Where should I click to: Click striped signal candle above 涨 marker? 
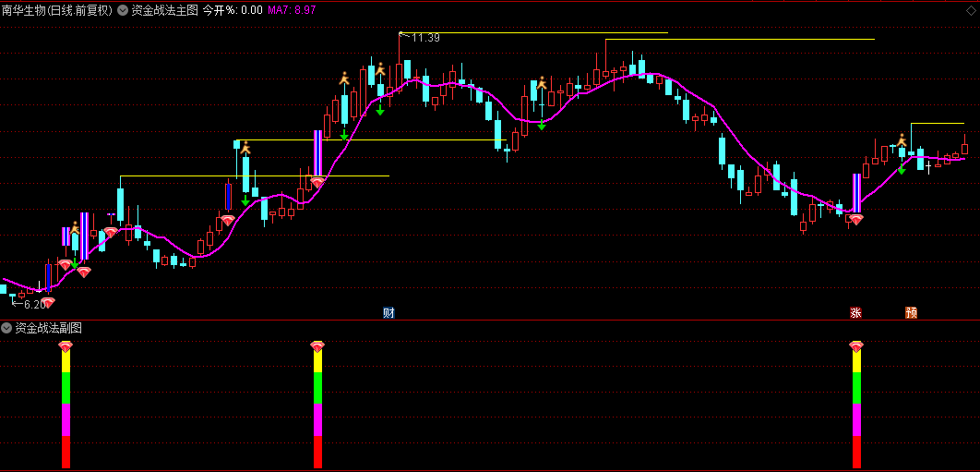click(x=856, y=193)
